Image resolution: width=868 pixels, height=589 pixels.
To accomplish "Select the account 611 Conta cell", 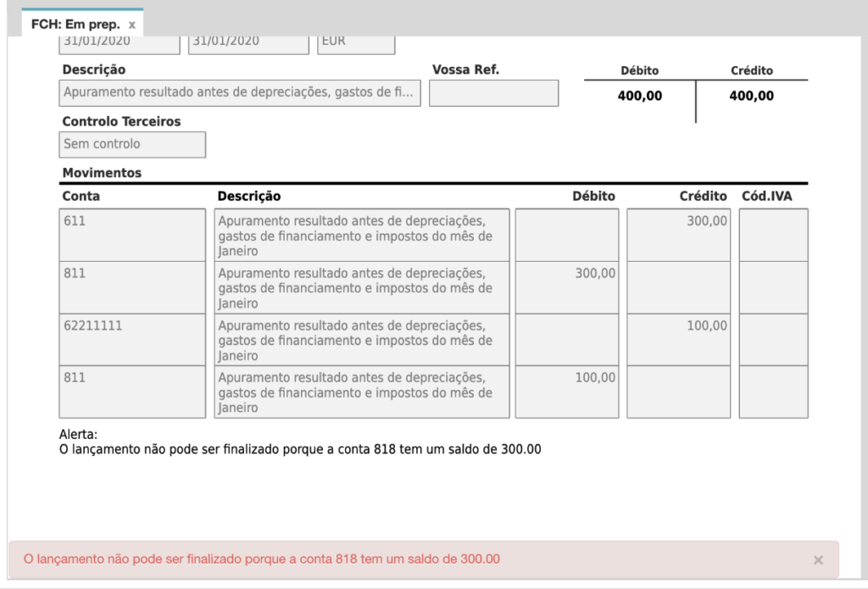I will coord(132,235).
